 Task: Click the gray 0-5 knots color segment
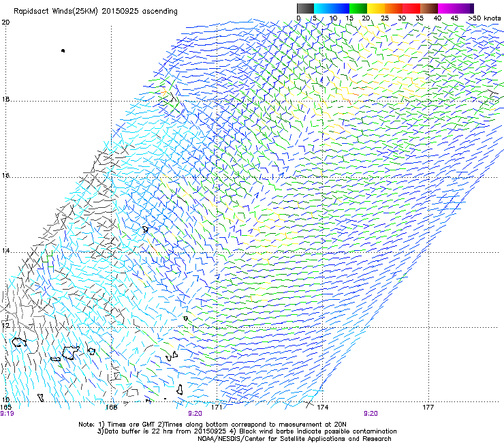click(305, 8)
